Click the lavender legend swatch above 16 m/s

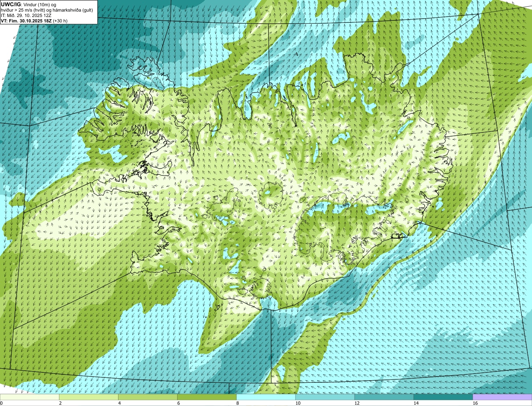click(502, 397)
